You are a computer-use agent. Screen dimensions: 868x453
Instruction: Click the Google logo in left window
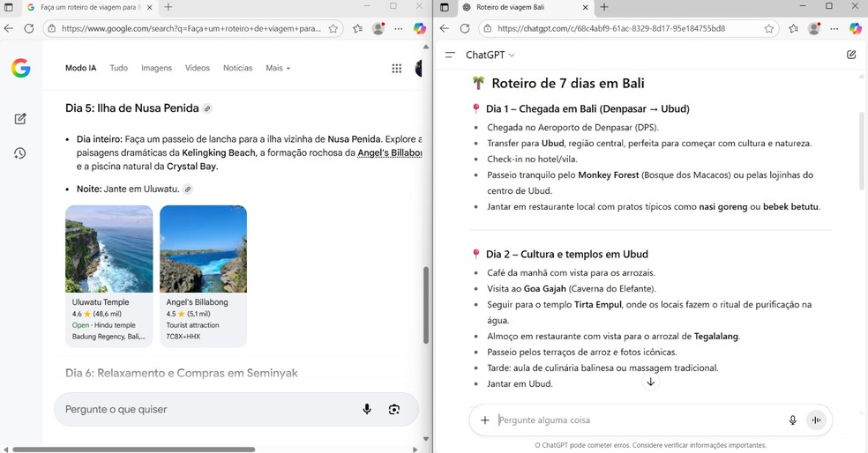(x=20, y=68)
